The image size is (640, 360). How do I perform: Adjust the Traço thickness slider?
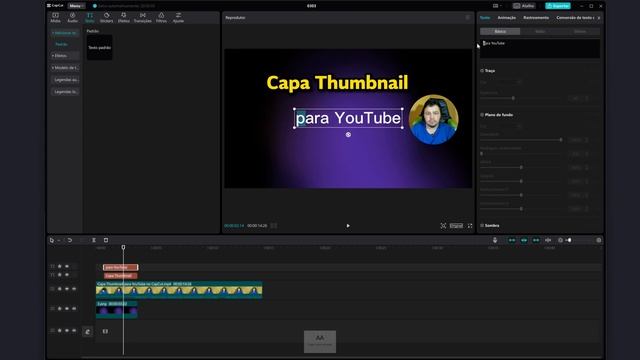click(513, 98)
